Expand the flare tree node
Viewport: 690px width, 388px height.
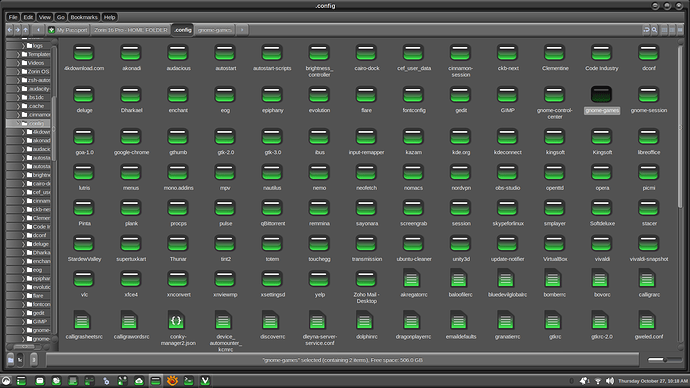pyautogui.click(x=23, y=296)
